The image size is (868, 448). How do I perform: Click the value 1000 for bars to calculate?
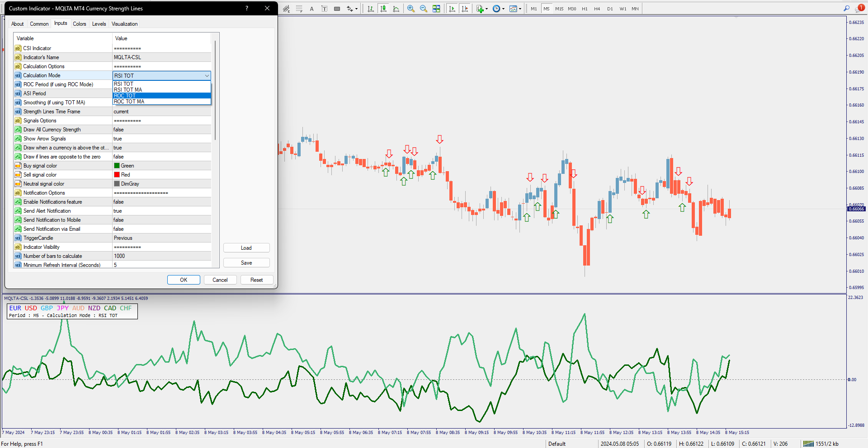tap(119, 256)
